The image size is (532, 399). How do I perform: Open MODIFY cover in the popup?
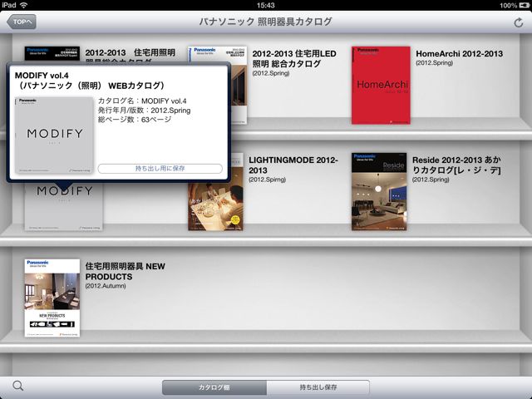54,135
